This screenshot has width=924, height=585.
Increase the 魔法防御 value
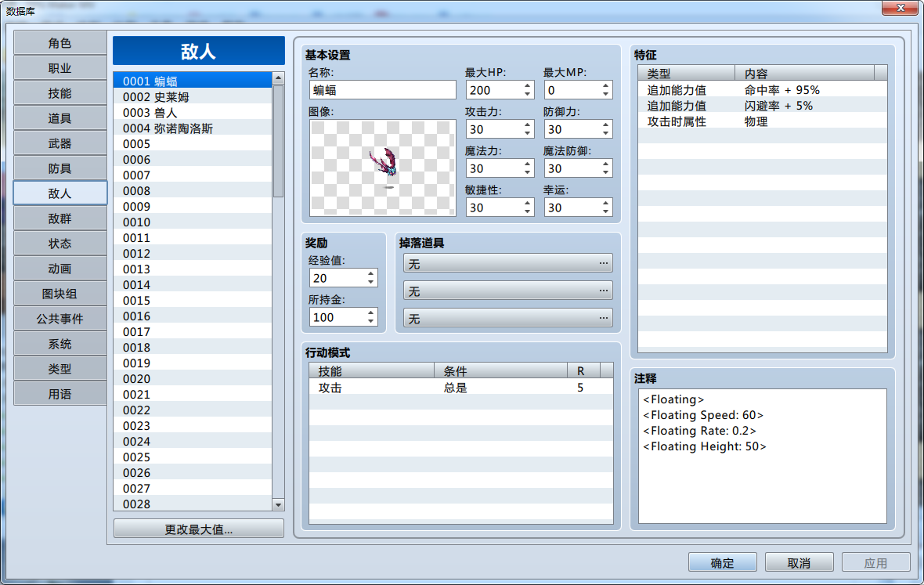click(x=606, y=164)
